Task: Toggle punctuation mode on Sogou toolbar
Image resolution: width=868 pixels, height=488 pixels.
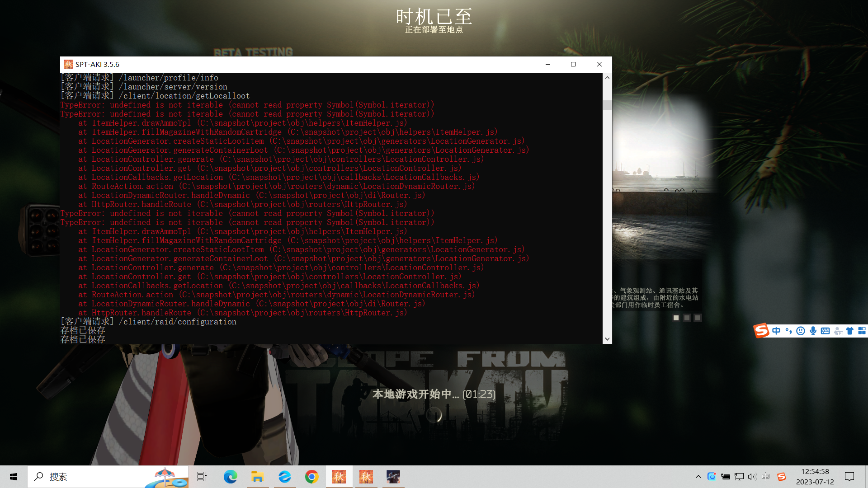Action: point(788,331)
